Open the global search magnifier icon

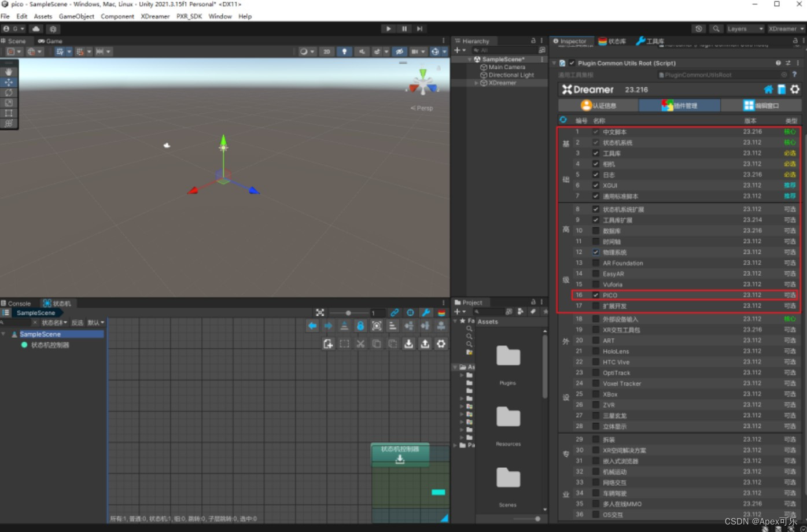[x=716, y=28]
